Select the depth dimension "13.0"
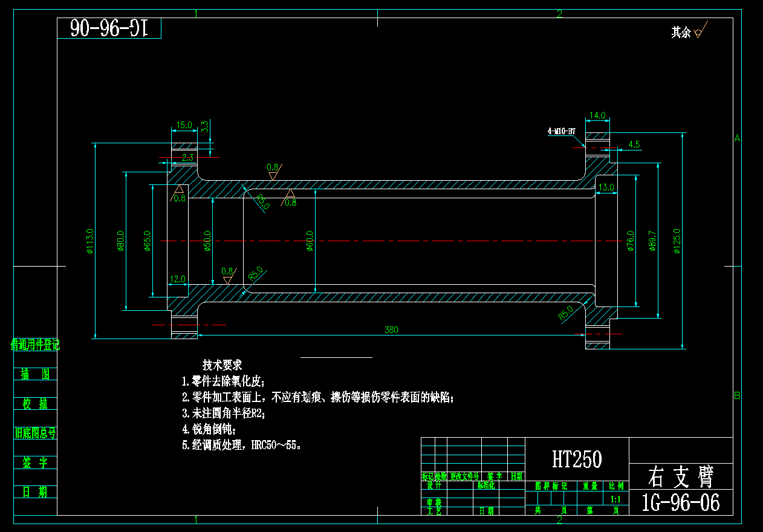Screen dimensions: 763x532 click(x=606, y=187)
